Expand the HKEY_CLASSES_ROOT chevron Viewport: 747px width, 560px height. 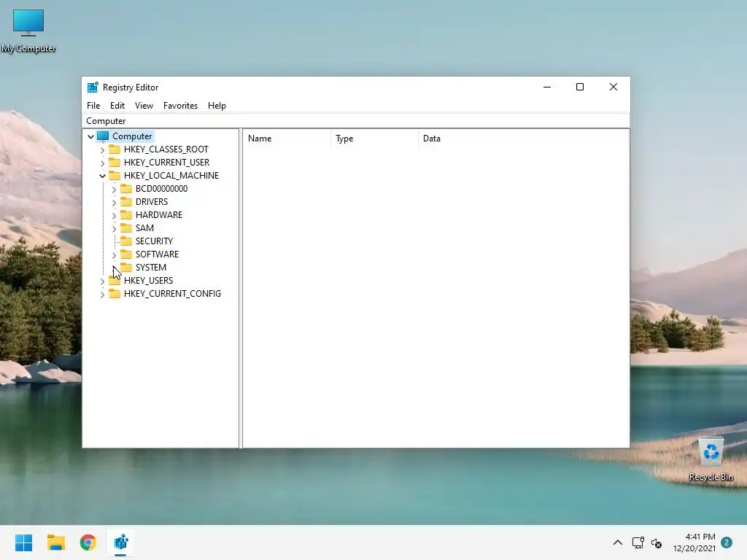[102, 150]
